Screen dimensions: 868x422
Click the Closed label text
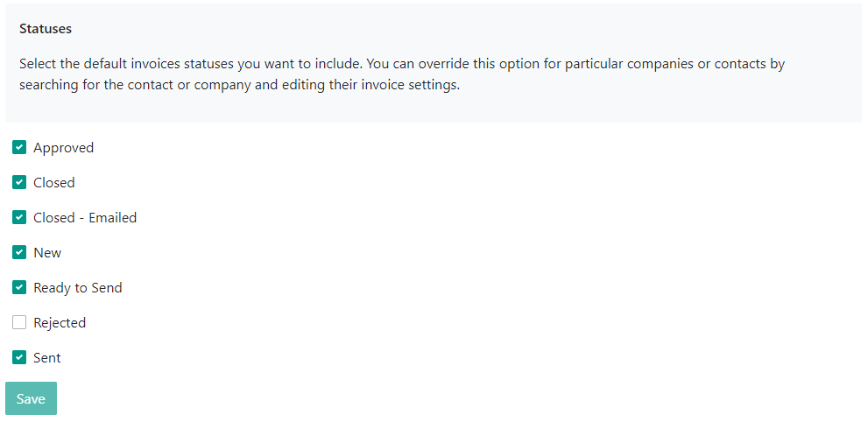54,182
